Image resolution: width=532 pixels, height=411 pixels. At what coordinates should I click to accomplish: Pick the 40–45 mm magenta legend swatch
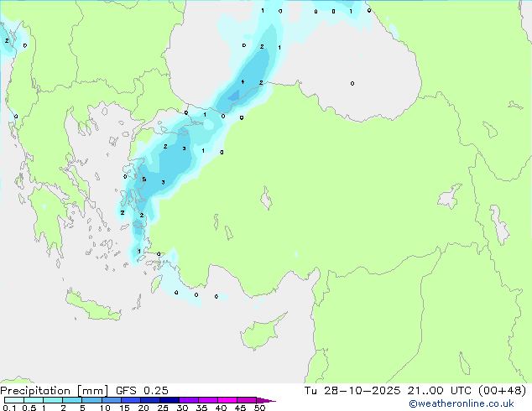[227, 400]
